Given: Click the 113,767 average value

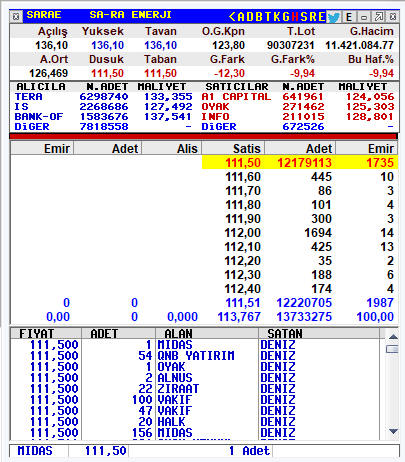Looking at the screenshot, I should [x=239, y=317].
